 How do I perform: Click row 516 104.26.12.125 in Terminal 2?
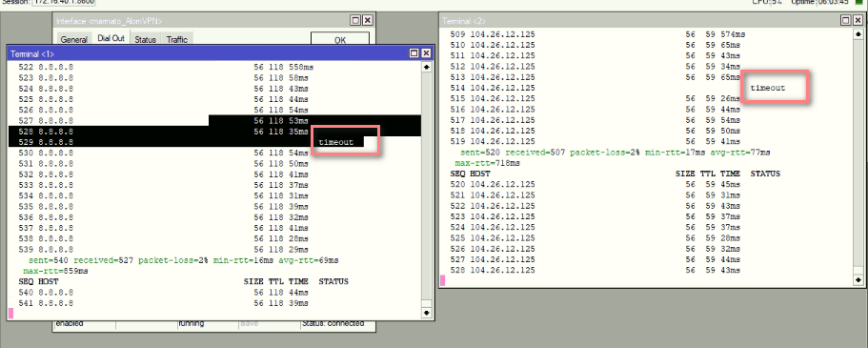pyautogui.click(x=595, y=110)
